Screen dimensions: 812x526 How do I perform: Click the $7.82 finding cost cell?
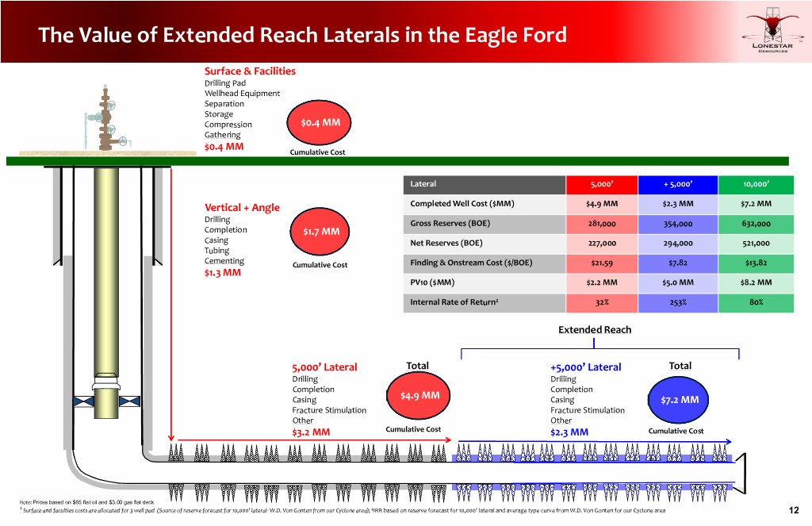tap(678, 263)
